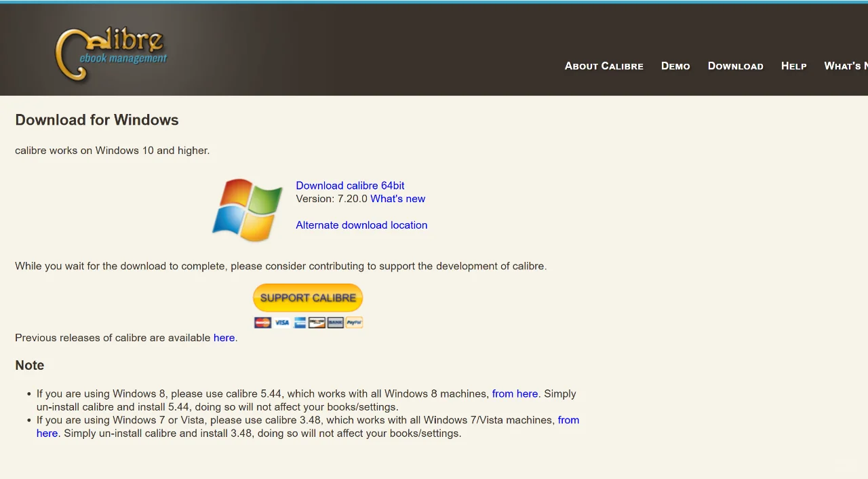This screenshot has width=868, height=479.
Task: Click the calibre logo in header
Action: (x=111, y=54)
